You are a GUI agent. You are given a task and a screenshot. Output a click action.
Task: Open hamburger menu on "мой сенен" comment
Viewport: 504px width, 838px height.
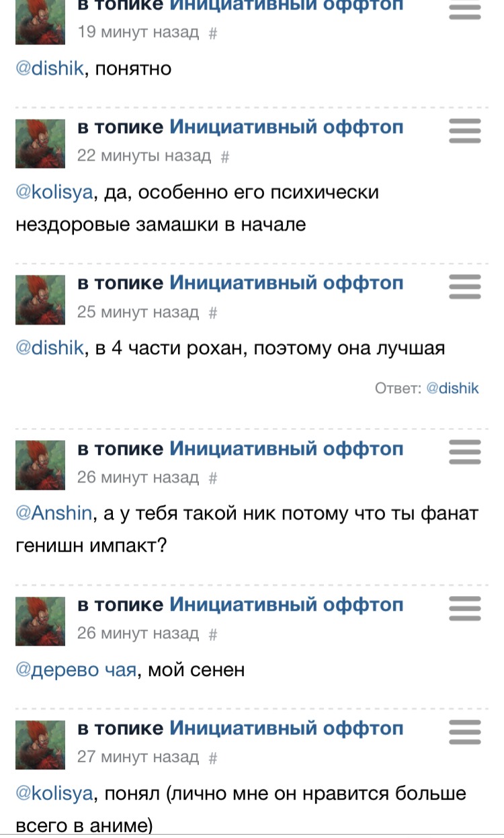click(x=464, y=608)
